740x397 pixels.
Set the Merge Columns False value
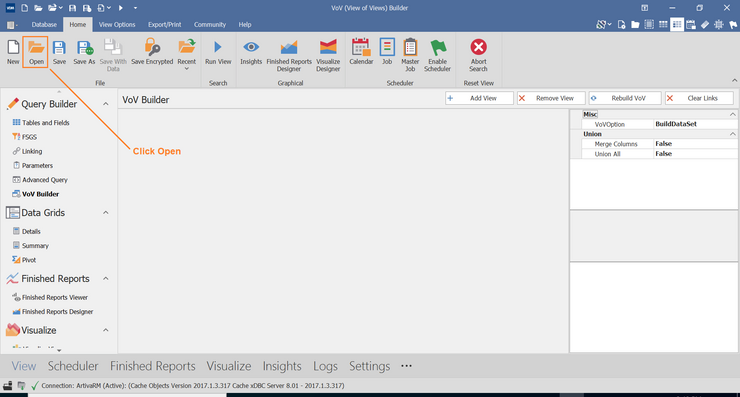click(695, 144)
